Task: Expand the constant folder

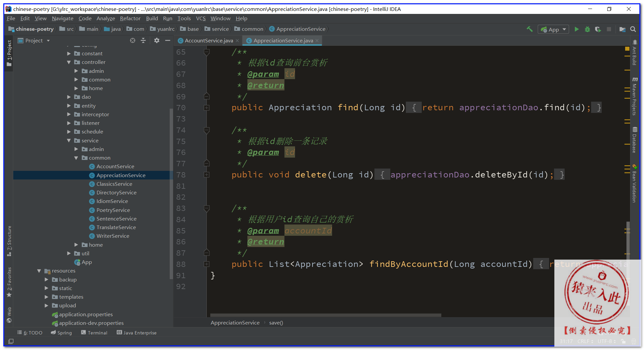Action: (69, 54)
